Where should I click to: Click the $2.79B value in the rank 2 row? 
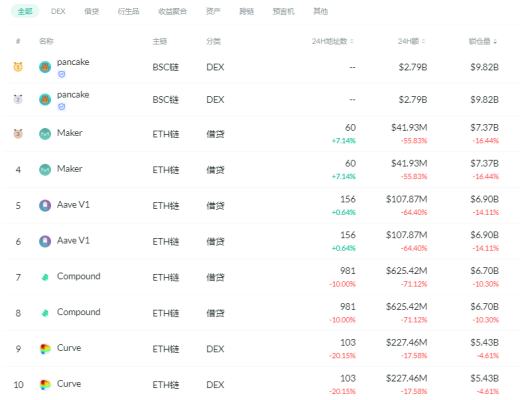(413, 100)
